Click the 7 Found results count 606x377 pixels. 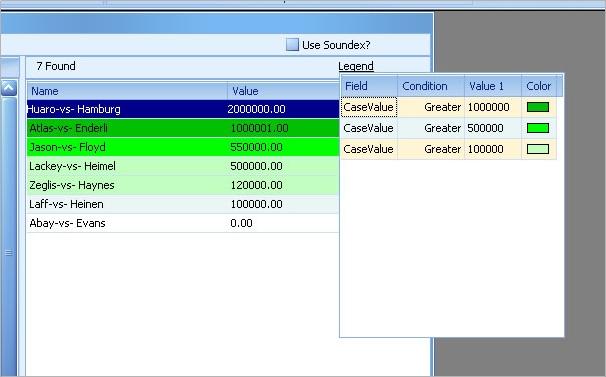(x=56, y=66)
